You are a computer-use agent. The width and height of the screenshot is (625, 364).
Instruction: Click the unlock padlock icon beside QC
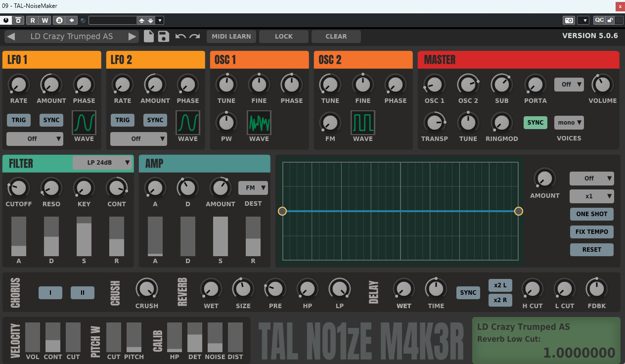click(609, 20)
